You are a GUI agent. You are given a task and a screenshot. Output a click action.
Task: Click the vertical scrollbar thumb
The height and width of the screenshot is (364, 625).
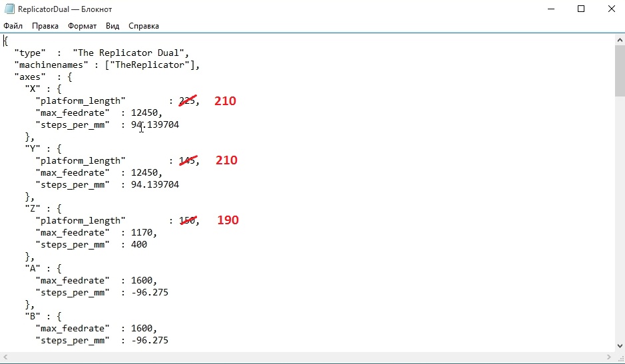(x=620, y=71)
